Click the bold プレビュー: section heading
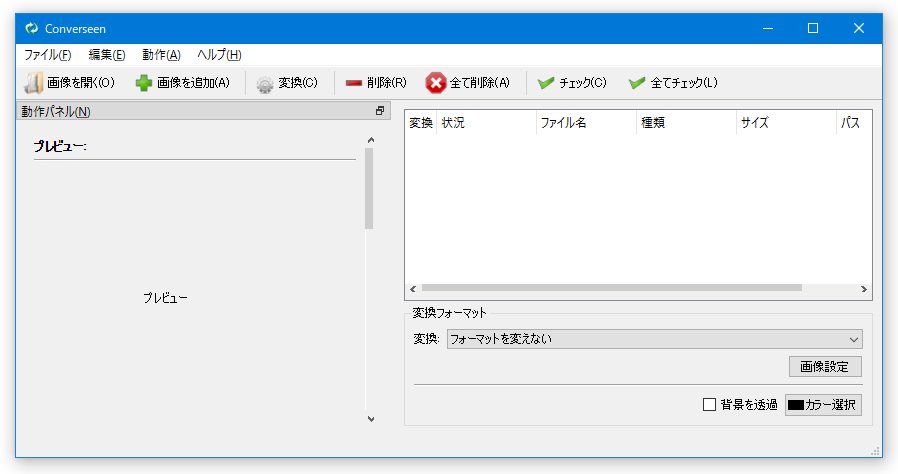Screen dimensions: 898x474 coord(60,146)
